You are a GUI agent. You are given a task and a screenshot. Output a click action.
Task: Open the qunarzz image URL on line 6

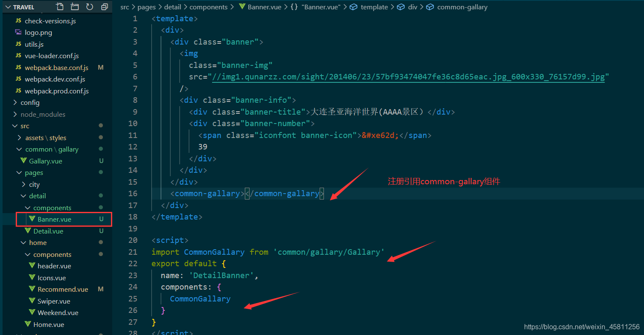[408, 77]
